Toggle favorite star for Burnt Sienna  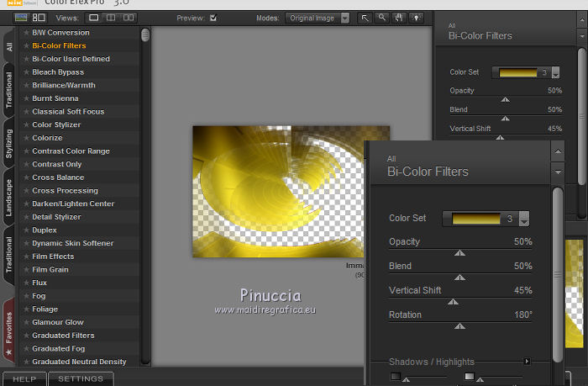[x=26, y=98]
